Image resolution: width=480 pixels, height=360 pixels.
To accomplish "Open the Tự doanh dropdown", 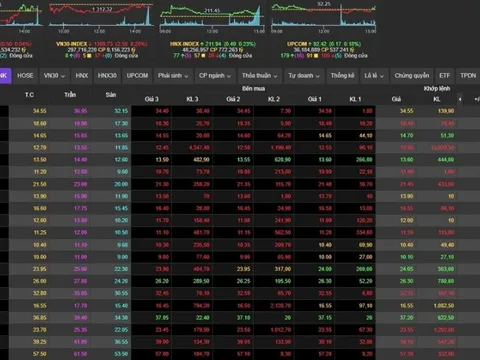I will (x=304, y=76).
